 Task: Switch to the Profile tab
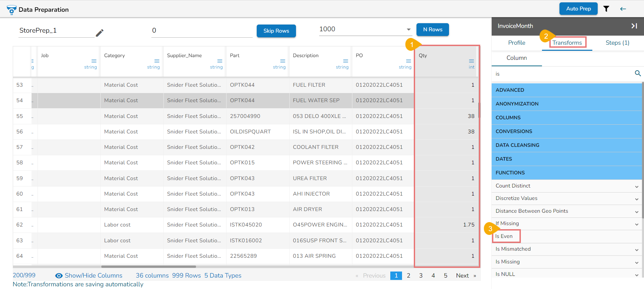tap(516, 43)
